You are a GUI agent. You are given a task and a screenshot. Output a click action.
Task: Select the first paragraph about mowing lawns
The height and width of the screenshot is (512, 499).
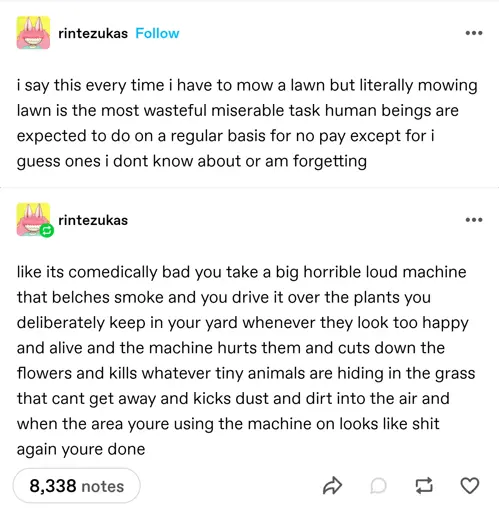point(247,123)
